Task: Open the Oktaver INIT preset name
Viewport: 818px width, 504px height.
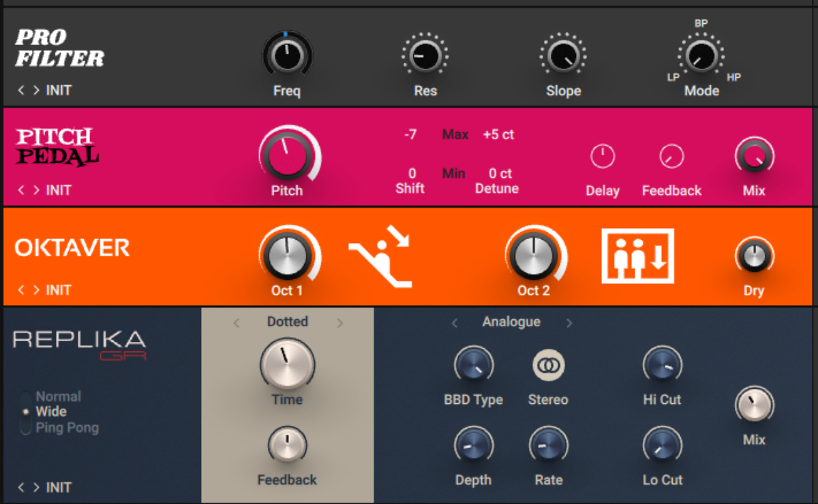Action: (59, 290)
